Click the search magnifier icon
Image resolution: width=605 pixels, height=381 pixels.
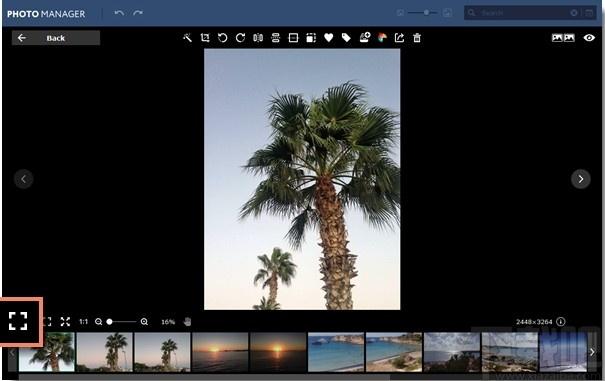(471, 13)
